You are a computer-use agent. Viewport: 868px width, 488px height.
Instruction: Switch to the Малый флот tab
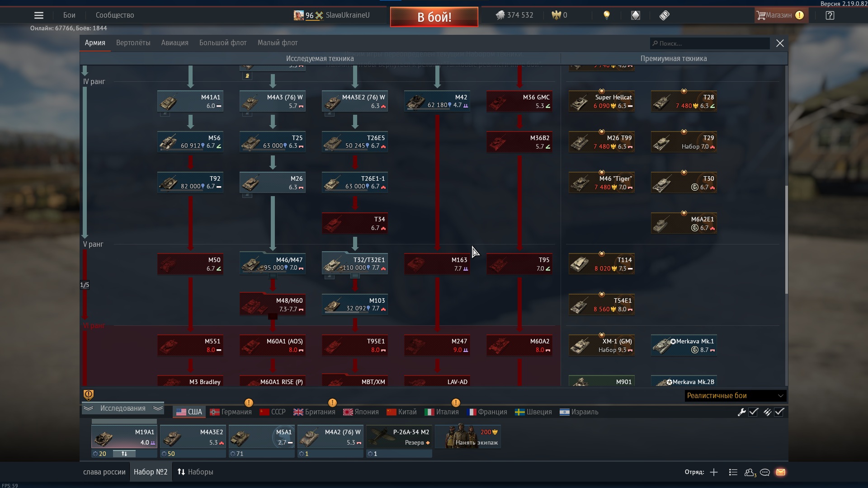coord(278,43)
